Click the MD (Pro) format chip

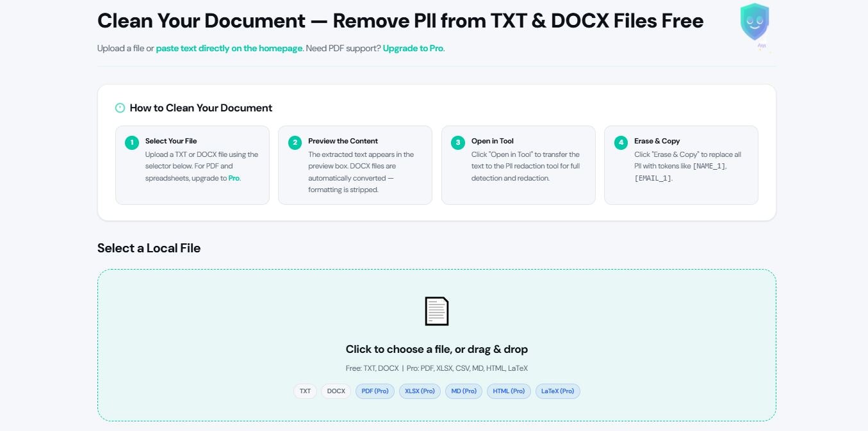[x=464, y=391]
